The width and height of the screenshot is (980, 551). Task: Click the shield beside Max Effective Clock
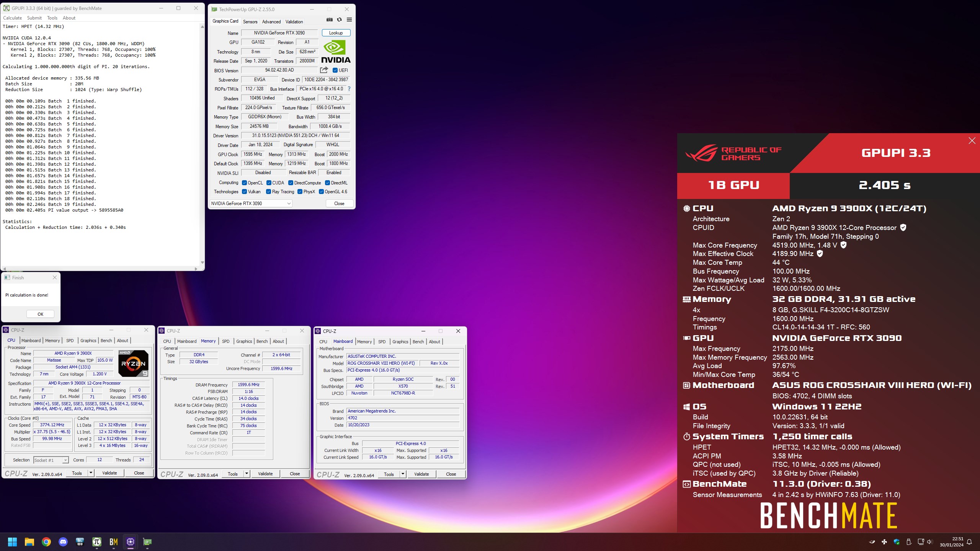tap(820, 253)
